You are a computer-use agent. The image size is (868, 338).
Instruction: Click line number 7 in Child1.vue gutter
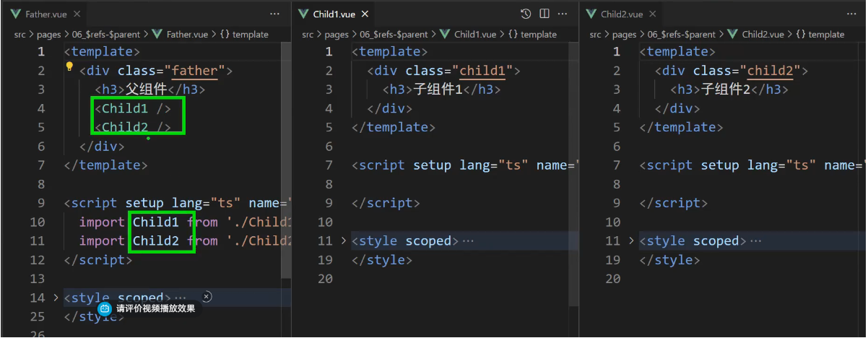pyautogui.click(x=329, y=165)
